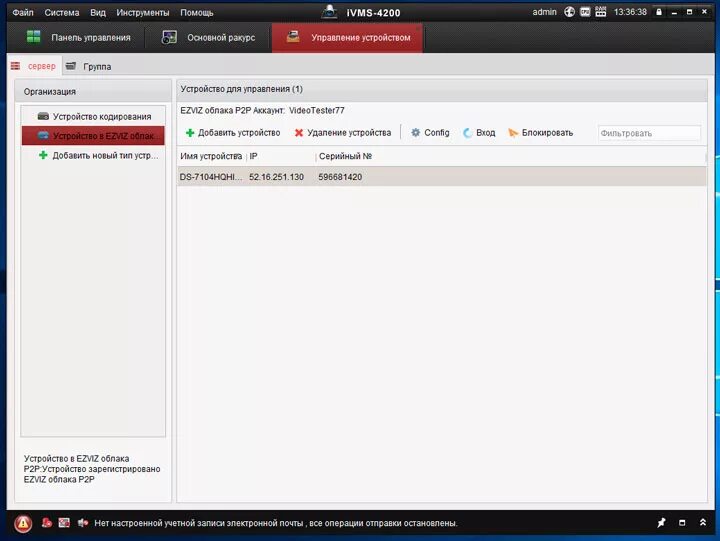The width and height of the screenshot is (720, 541).
Task: Click the Config gear icon
Action: (x=416, y=133)
